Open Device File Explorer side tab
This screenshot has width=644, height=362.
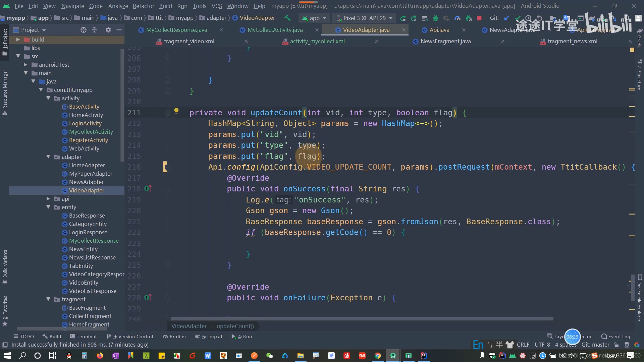click(x=640, y=298)
